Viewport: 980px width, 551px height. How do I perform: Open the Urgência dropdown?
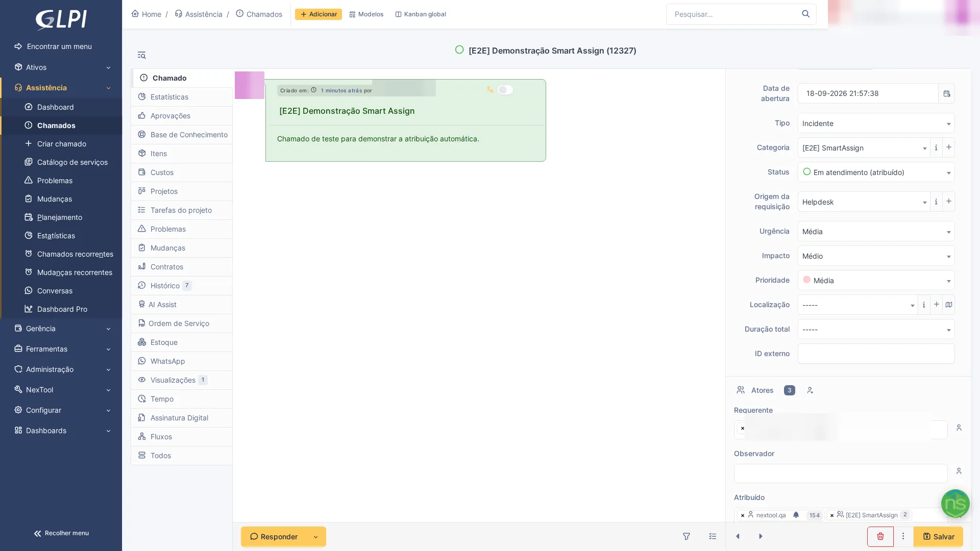coord(876,231)
